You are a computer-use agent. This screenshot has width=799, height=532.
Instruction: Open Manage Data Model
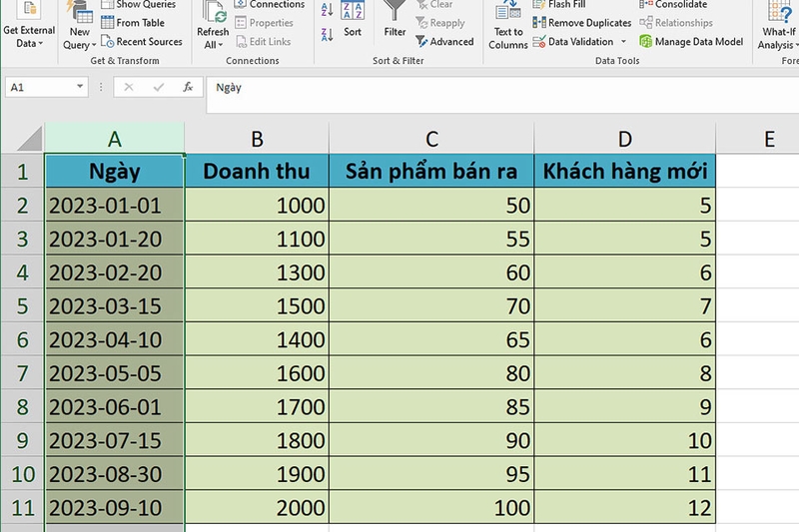[x=691, y=41]
